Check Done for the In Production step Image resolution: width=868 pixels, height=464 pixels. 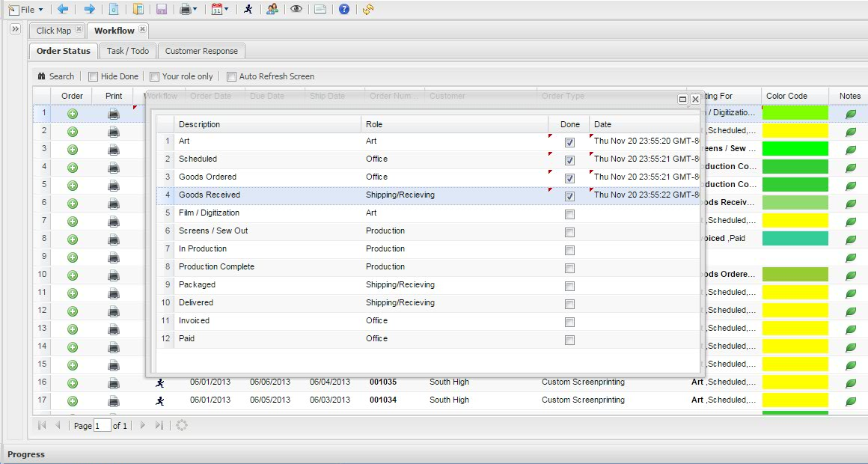569,250
